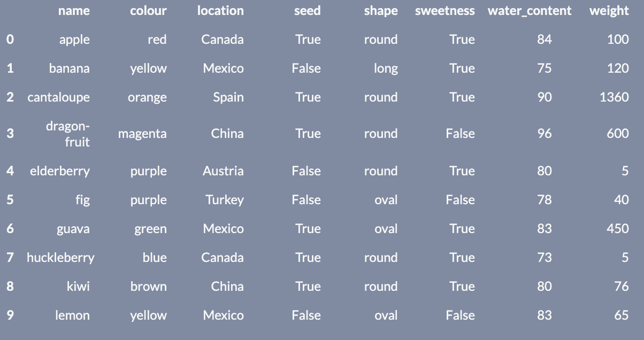Image resolution: width=644 pixels, height=340 pixels.
Task: Click the 'location' column header
Action: [220, 11]
